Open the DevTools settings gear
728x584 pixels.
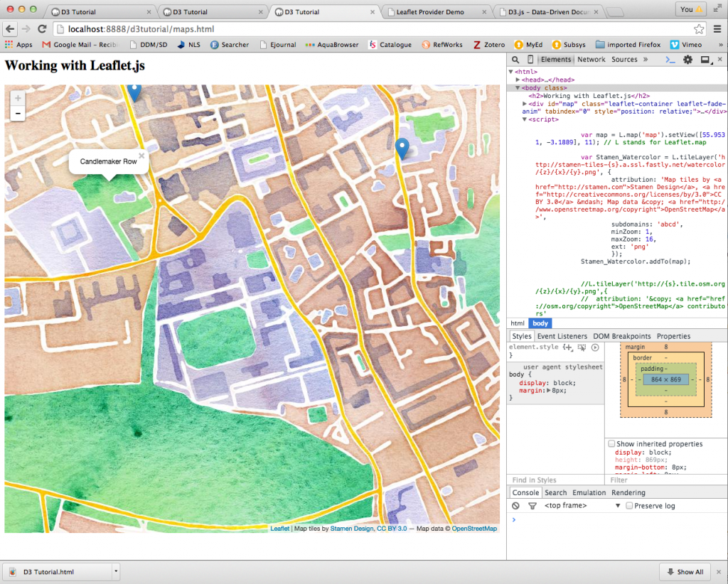[x=687, y=60]
